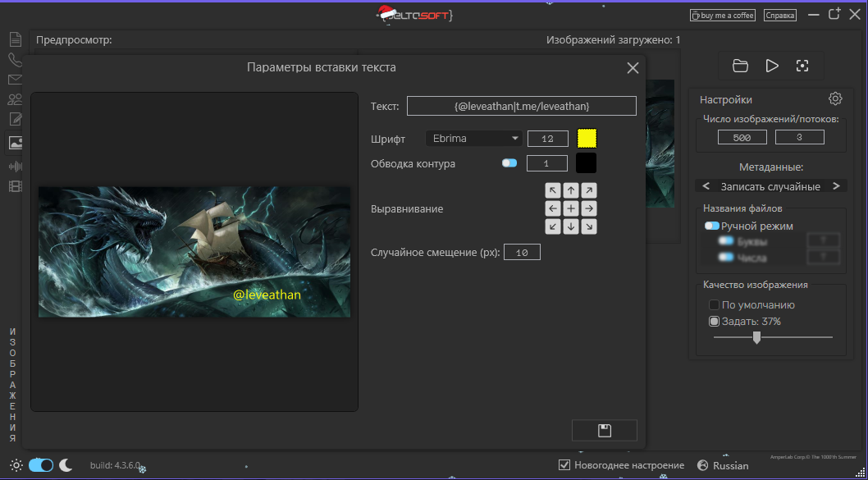This screenshot has width=868, height=480.
Task: Toggle the outline stroke switch
Action: (509, 163)
